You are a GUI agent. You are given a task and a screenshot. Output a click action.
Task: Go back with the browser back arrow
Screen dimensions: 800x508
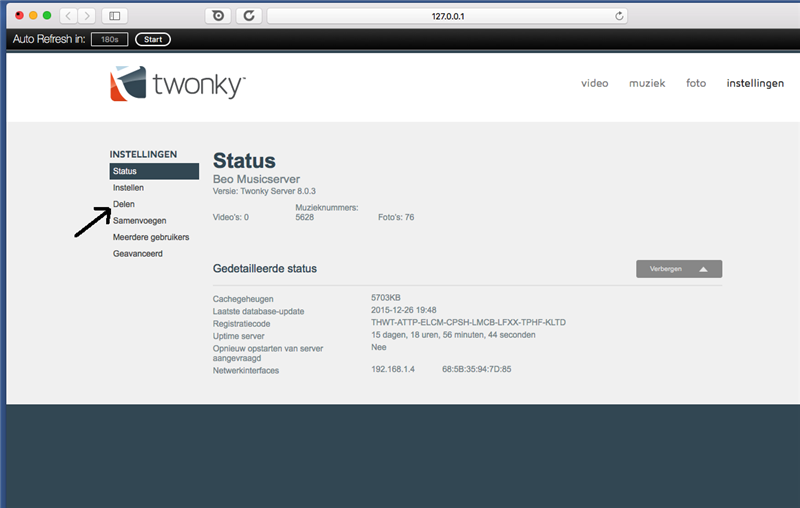tap(68, 16)
